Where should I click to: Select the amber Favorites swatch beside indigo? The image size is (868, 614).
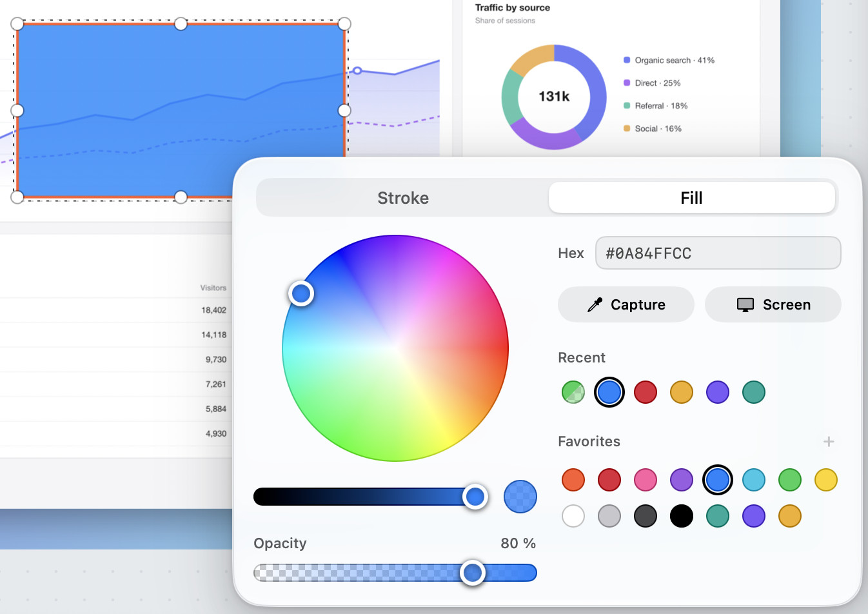pos(790,516)
